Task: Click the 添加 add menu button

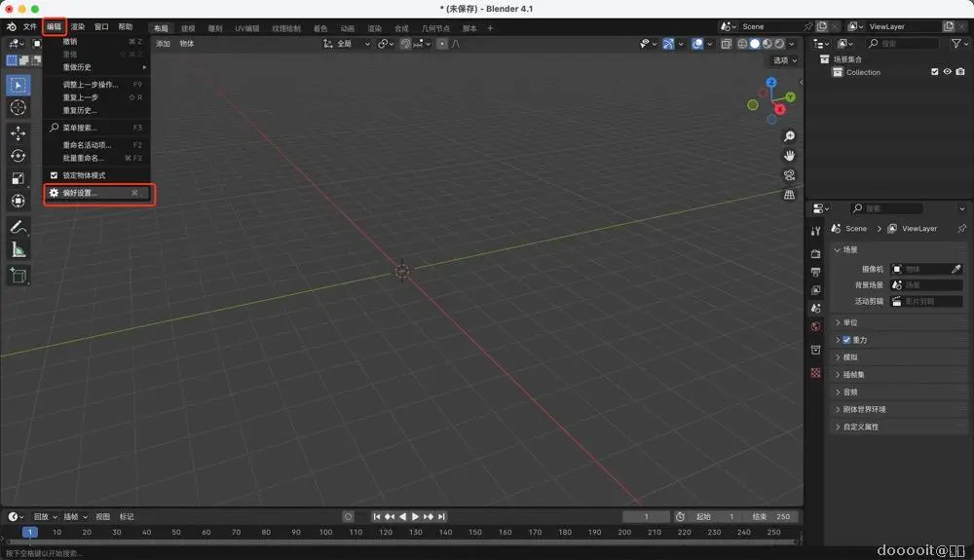Action: [163, 44]
